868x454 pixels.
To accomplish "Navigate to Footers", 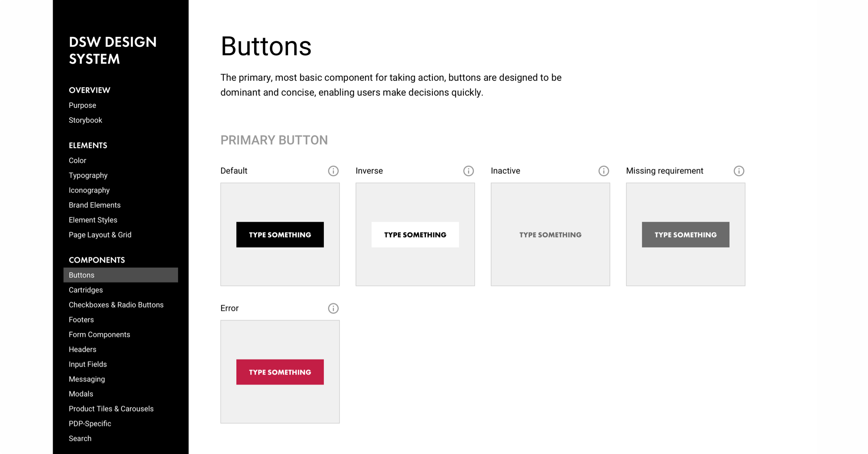I will [x=81, y=320].
